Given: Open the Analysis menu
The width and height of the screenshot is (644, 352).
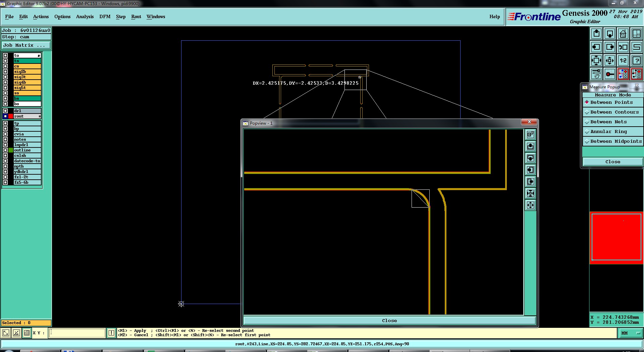Looking at the screenshot, I should click(x=85, y=16).
